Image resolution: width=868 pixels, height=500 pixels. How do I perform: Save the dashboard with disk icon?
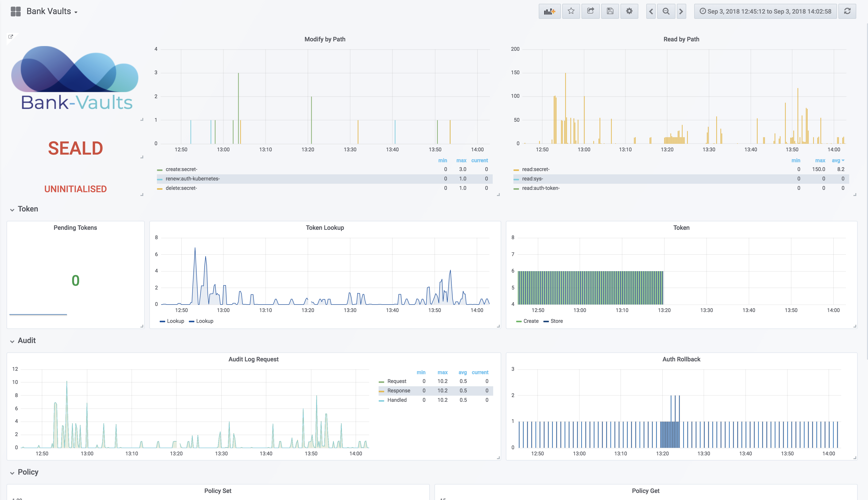pyautogui.click(x=610, y=11)
